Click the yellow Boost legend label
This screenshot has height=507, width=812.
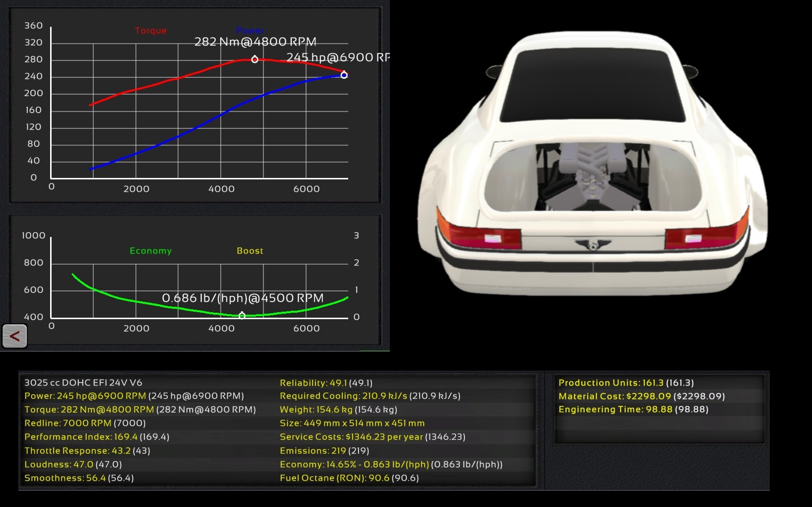(x=250, y=251)
